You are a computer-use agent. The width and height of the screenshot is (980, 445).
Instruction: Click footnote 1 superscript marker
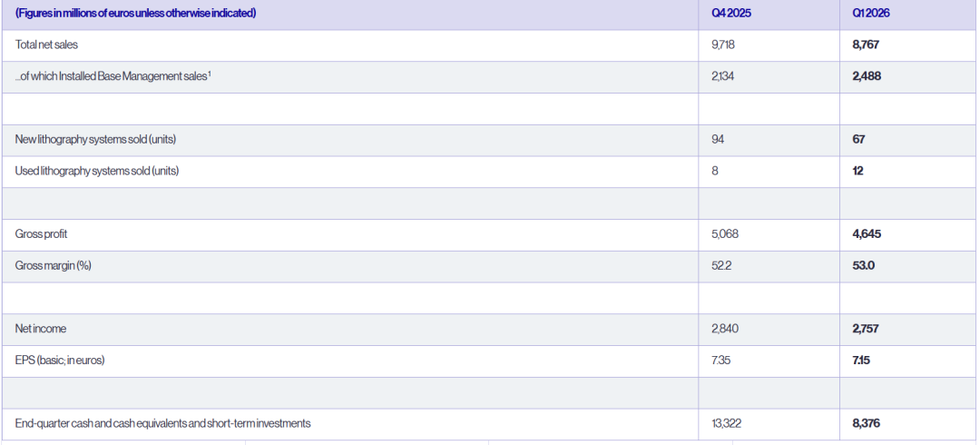[210, 74]
